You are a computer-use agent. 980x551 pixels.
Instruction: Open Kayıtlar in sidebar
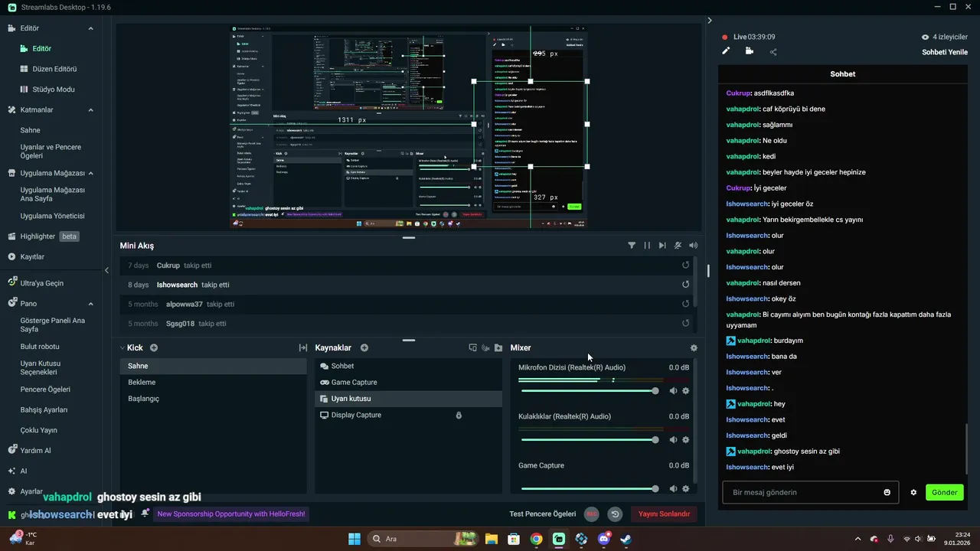(32, 256)
